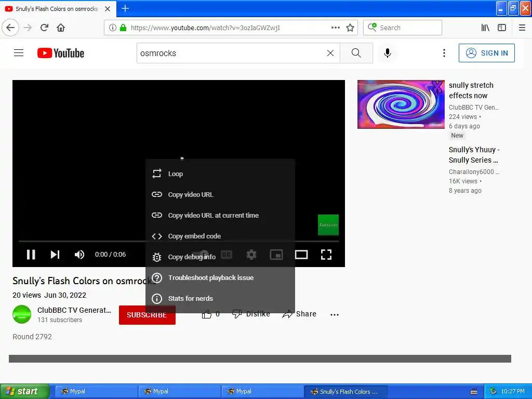The height and width of the screenshot is (399, 532).
Task: Open YouTube settings three-dot menu
Action: (444, 53)
